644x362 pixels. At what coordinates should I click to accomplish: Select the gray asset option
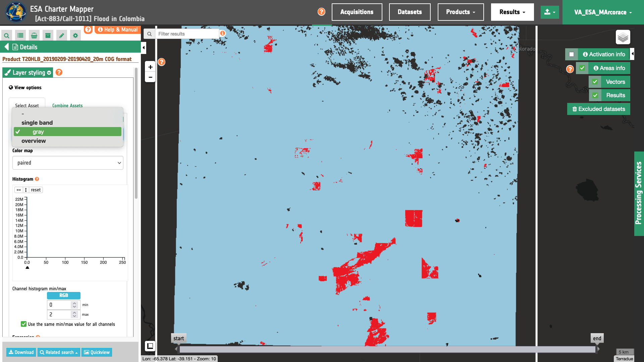coord(67,132)
